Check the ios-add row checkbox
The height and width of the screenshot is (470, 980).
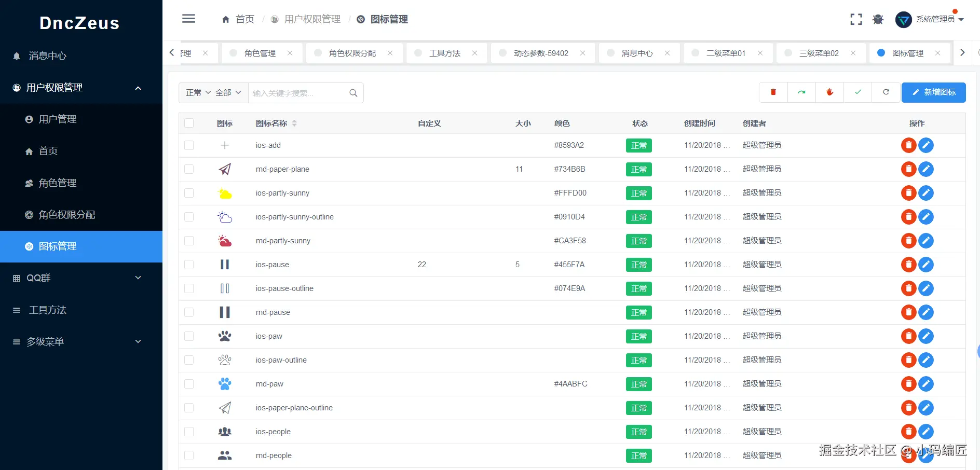[189, 145]
